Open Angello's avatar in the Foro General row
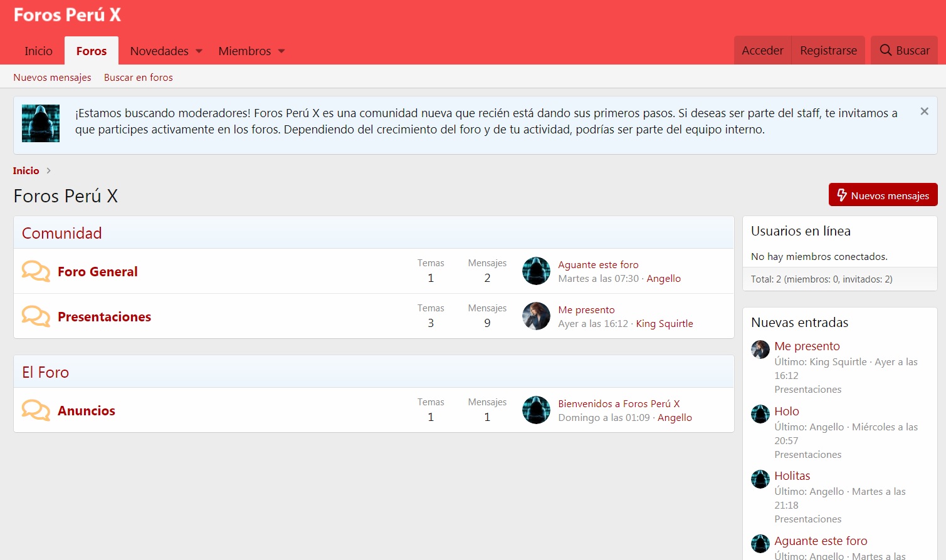Screen dimensions: 946x560 click(x=536, y=271)
